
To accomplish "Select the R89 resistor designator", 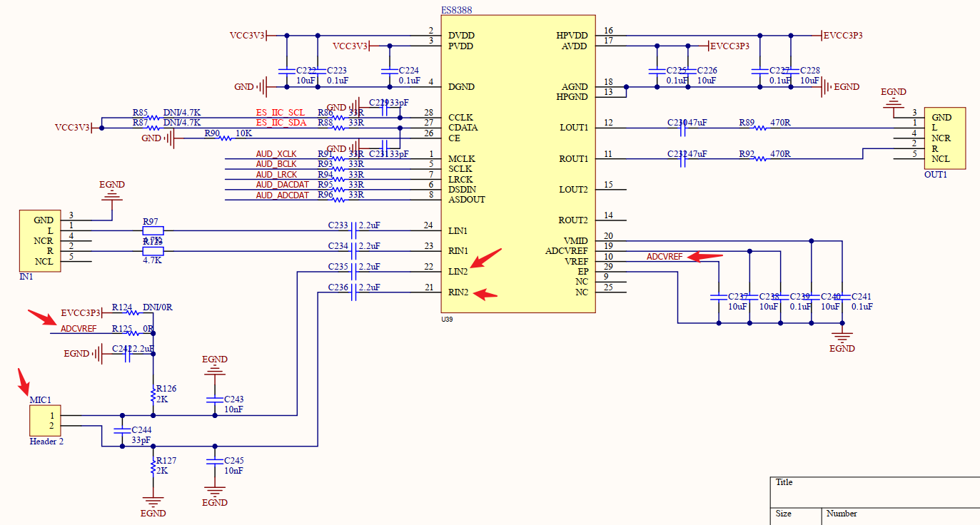I will [x=747, y=123].
